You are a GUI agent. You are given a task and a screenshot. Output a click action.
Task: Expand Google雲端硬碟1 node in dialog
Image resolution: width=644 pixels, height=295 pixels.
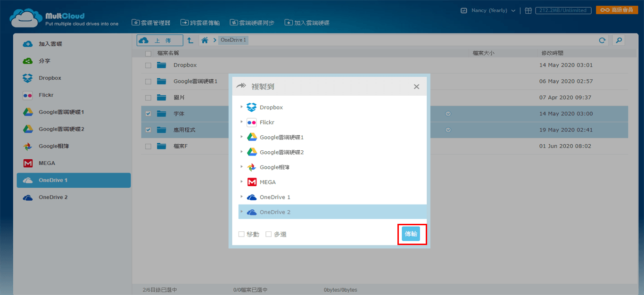tap(242, 137)
